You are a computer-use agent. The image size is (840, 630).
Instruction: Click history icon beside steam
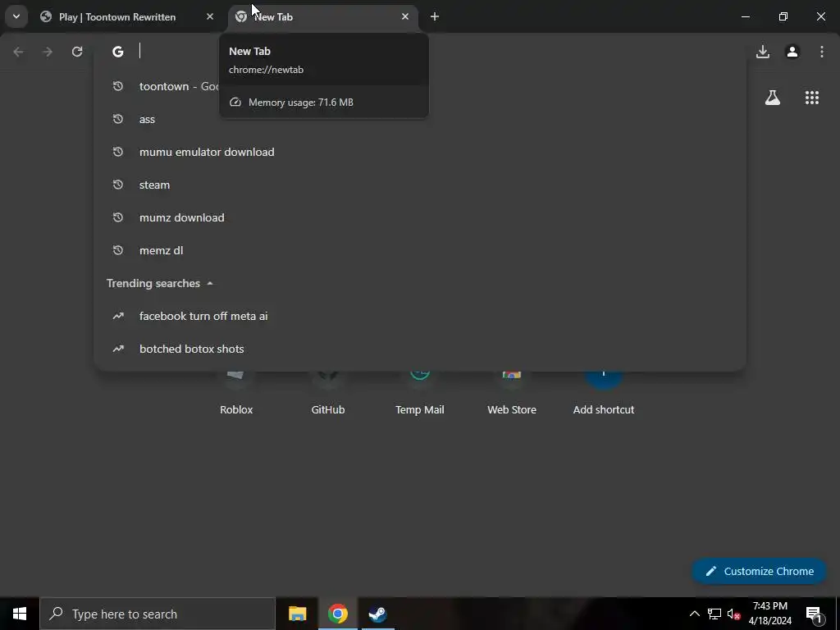118,185
